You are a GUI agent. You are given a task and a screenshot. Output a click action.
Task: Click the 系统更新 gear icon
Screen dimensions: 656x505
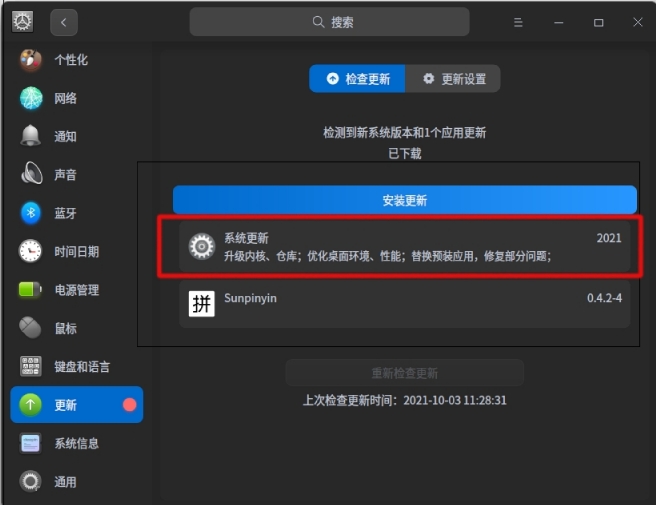click(x=201, y=246)
